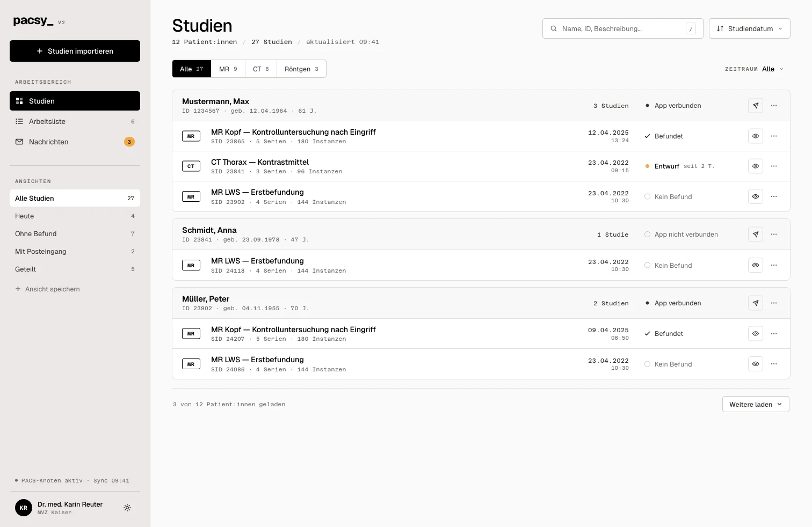The width and height of the screenshot is (812, 527).
Task: Open three-dot menu for study SID 24207
Action: click(774, 334)
